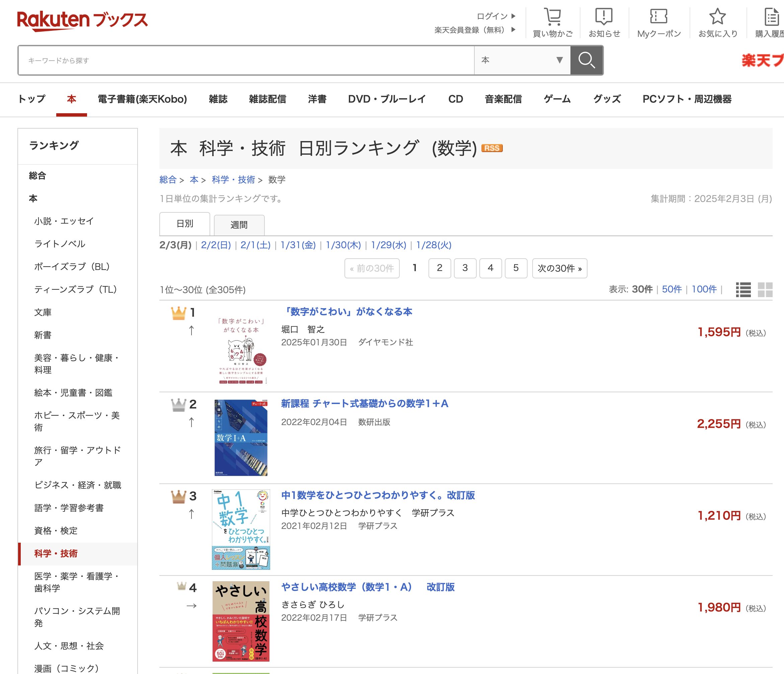784x674 pixels.
Task: Open PCソフト・周辺機器 navigation tab
Action: pos(687,99)
